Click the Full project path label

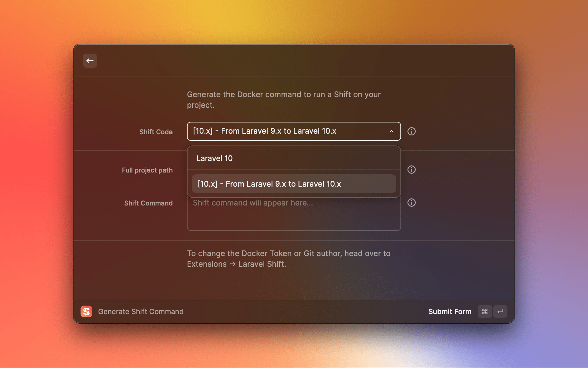pyautogui.click(x=147, y=170)
